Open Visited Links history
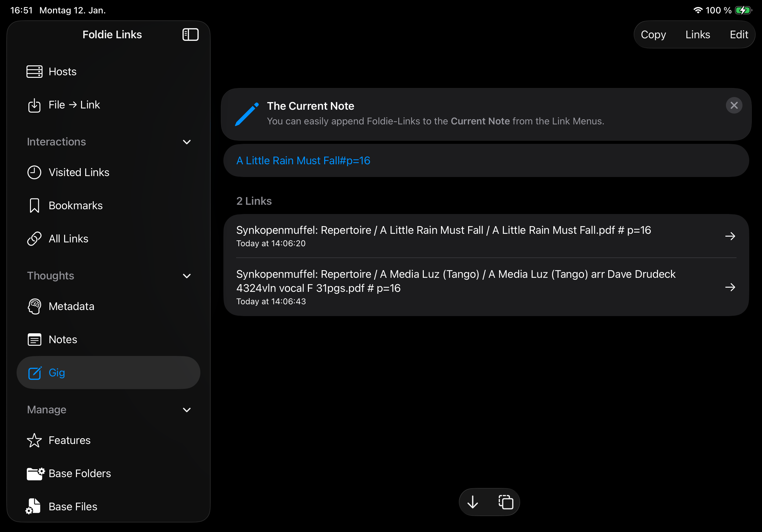The image size is (762, 532). [78, 173]
